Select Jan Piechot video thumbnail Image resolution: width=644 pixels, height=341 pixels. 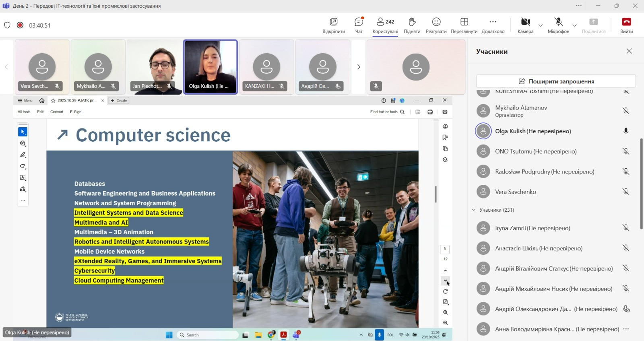click(x=155, y=67)
